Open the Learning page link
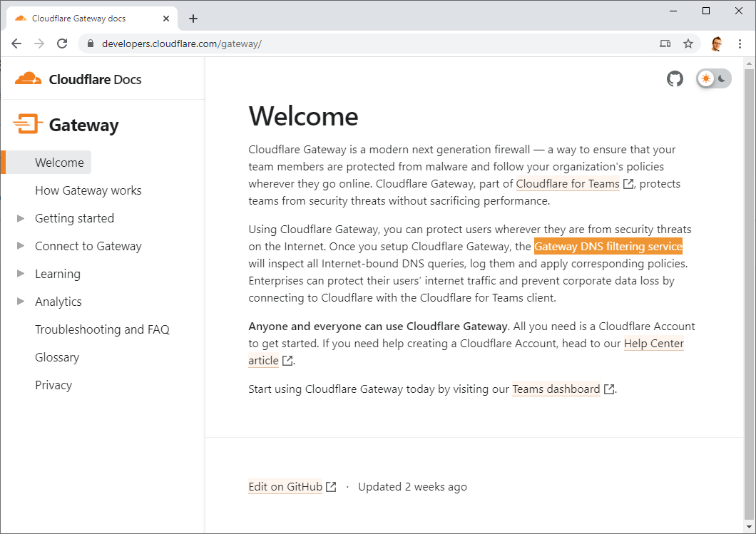The height and width of the screenshot is (534, 756). (58, 274)
